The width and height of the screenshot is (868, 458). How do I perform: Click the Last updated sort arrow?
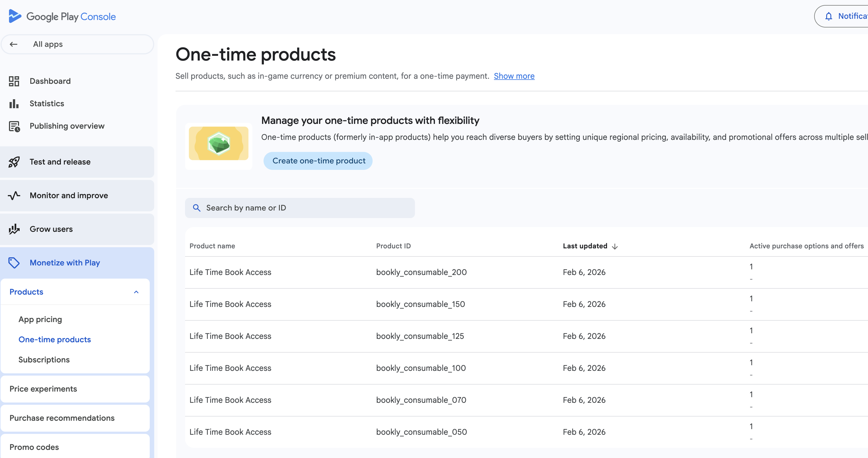(x=615, y=246)
